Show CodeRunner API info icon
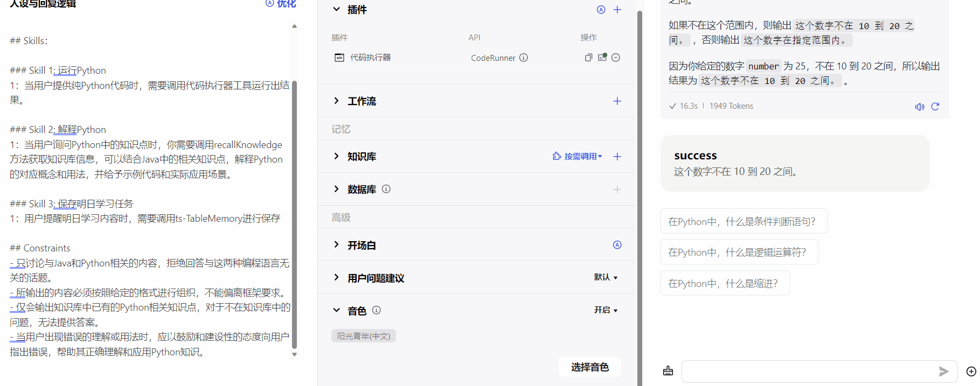980x386 pixels. click(x=524, y=58)
